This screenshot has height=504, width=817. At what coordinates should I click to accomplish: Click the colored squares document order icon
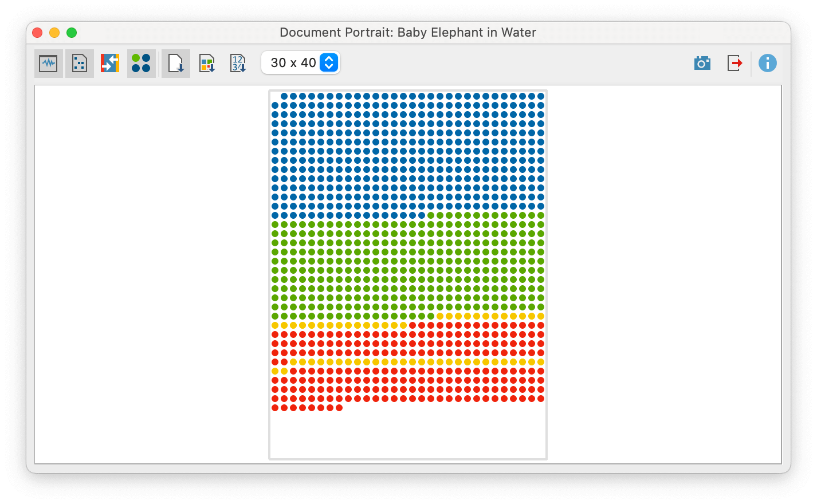[x=207, y=63]
